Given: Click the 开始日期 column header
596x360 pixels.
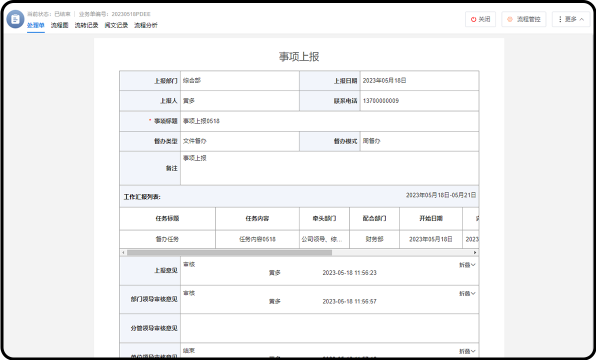Looking at the screenshot, I should [x=431, y=219].
